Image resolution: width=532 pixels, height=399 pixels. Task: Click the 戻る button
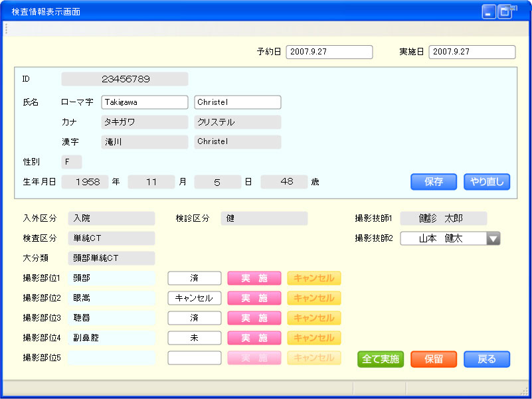tap(487, 359)
